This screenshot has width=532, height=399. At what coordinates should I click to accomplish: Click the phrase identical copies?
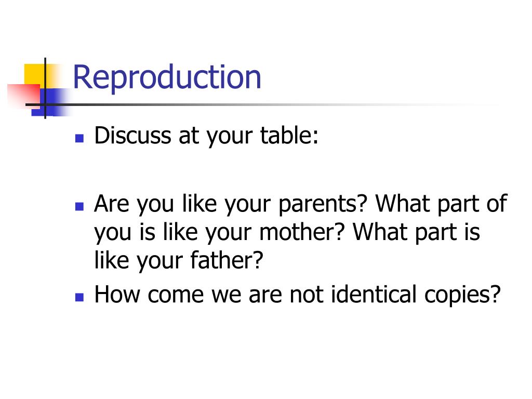416,295
